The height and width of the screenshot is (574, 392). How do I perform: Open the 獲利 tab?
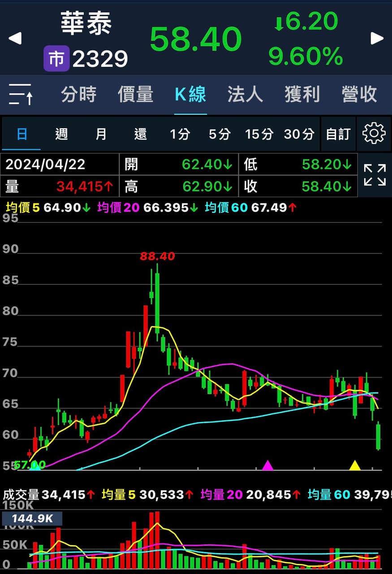tap(302, 94)
